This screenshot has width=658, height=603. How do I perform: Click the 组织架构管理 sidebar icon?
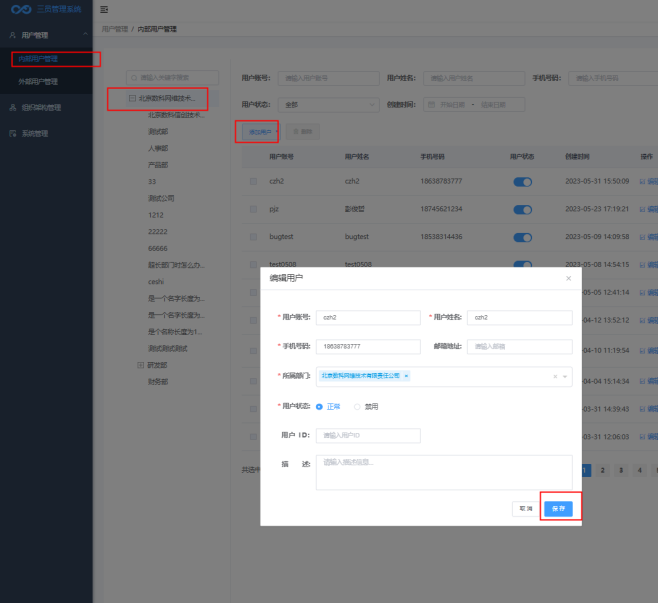(12, 107)
